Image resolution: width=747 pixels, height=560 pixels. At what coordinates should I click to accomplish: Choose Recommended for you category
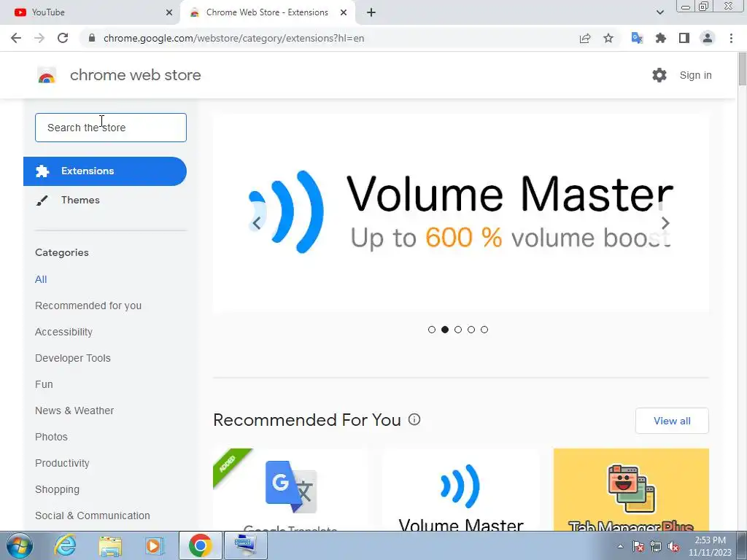[88, 306]
